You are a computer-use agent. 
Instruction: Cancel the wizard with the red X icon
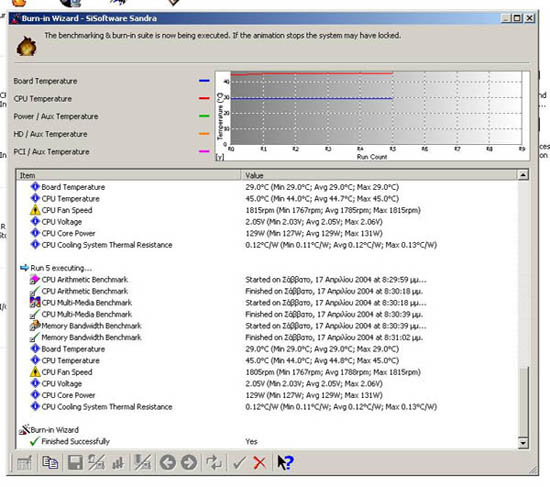260,463
